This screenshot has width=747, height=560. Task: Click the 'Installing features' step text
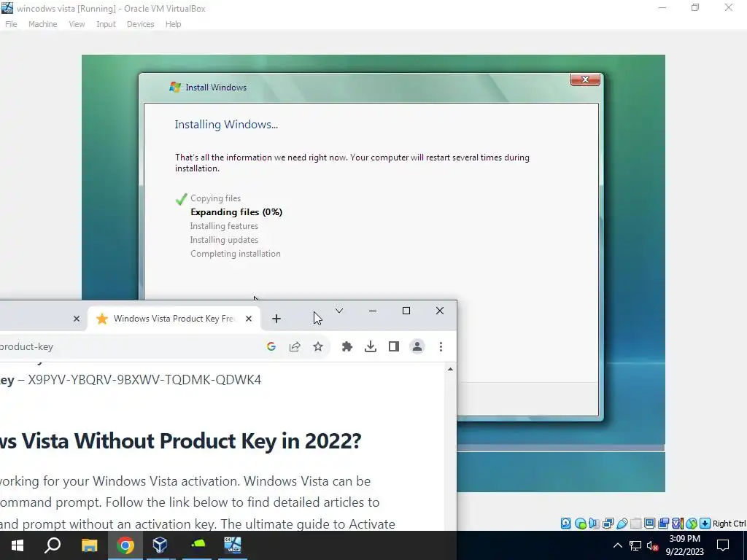[224, 226]
